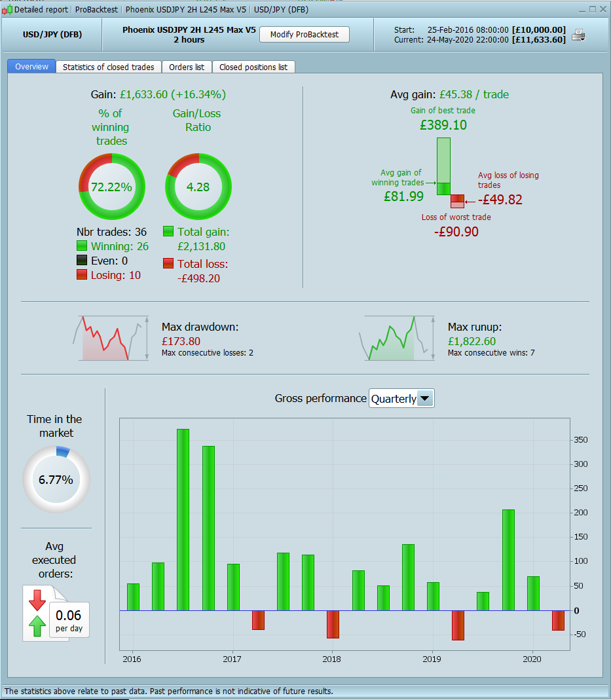The width and height of the screenshot is (611, 700).
Task: Click the Modify ProBacktest button
Action: click(305, 34)
